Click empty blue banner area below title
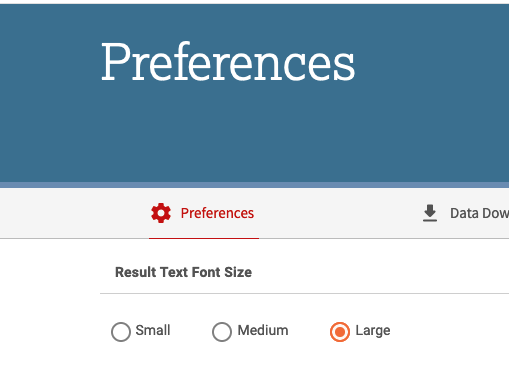Viewport: 509px width, 382px height. pyautogui.click(x=254, y=133)
